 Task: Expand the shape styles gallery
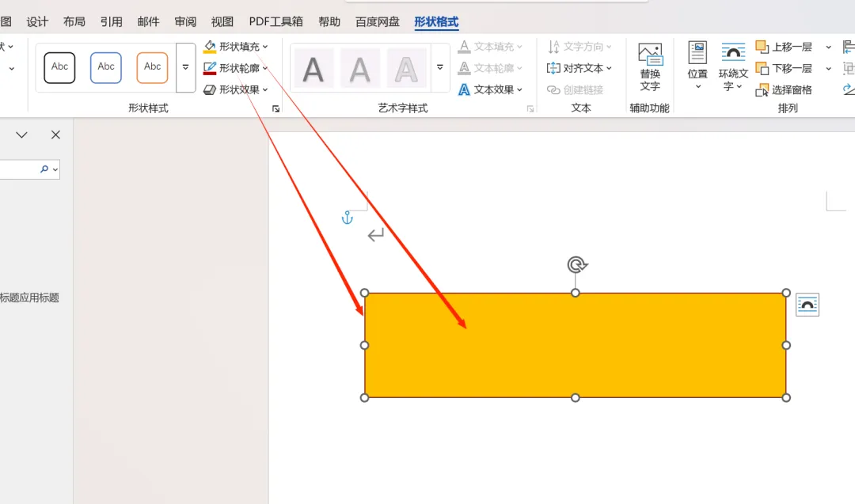[x=185, y=67]
